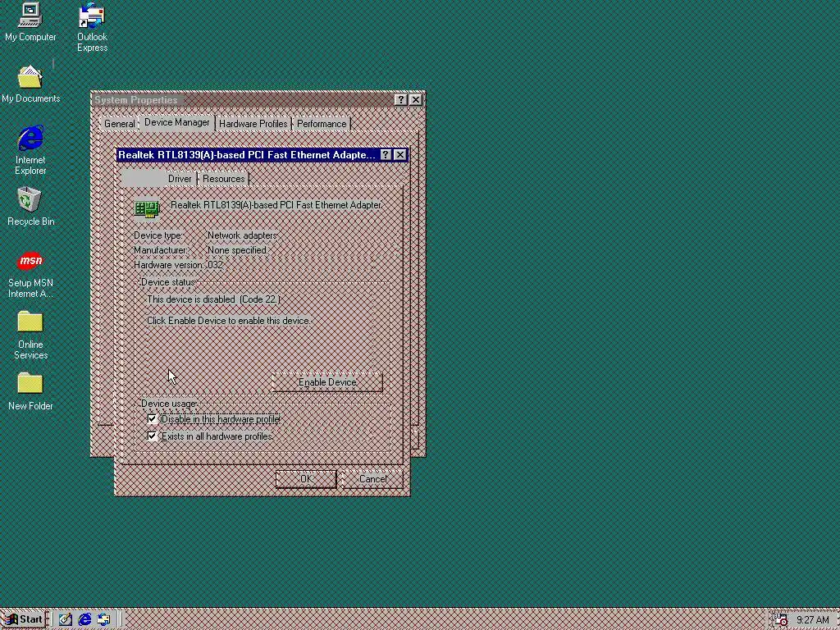The width and height of the screenshot is (840, 630).
Task: Switch to the Driver tab
Action: [x=180, y=179]
